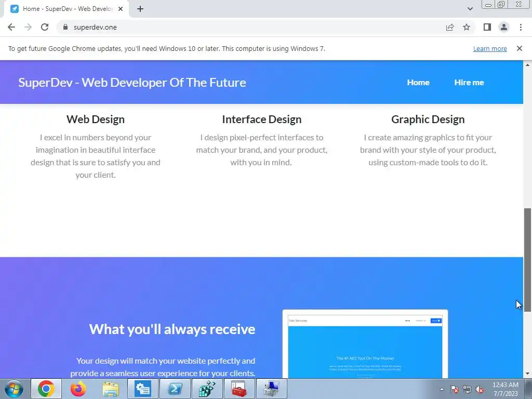This screenshot has width=532, height=399.
Task: Open the Chrome profile avatar menu
Action: 504,27
